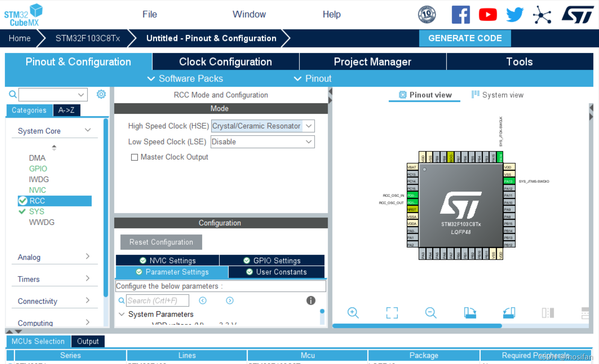Open the Software Packs dropdown
The height and width of the screenshot is (364, 599).
tap(185, 79)
